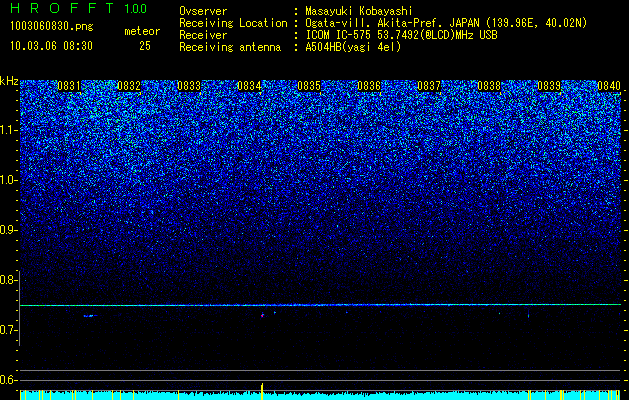The width and height of the screenshot is (629, 400).
Task: Click the 0837 time marker
Action: pos(429,86)
